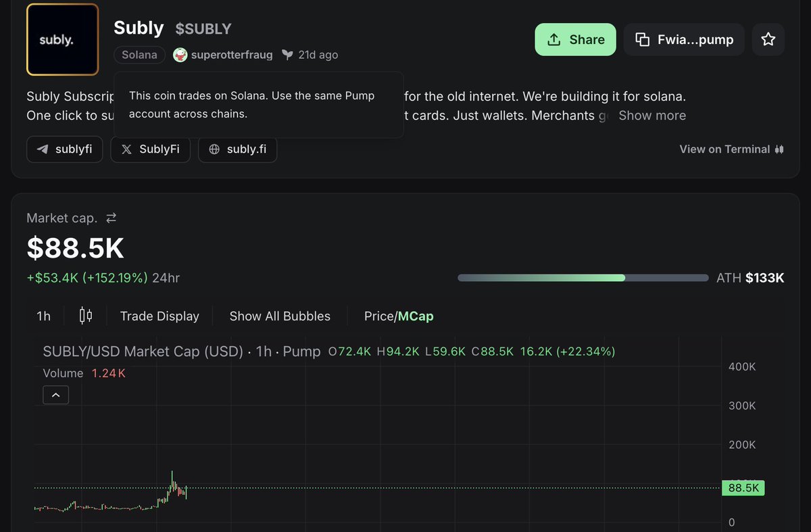The height and width of the screenshot is (532, 811).
Task: Click View on Terminal link
Action: click(731, 149)
